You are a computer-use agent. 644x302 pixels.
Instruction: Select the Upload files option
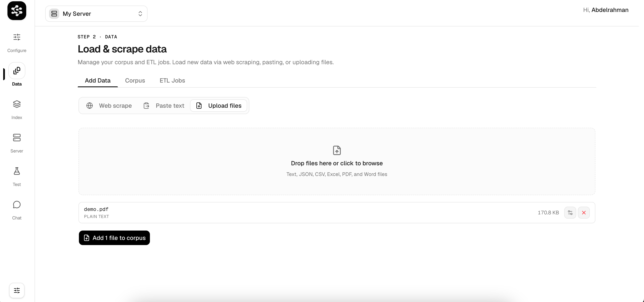pos(219,106)
